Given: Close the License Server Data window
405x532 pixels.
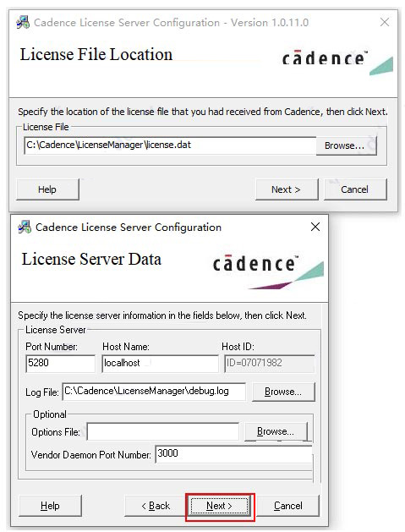Looking at the screenshot, I should click(315, 227).
